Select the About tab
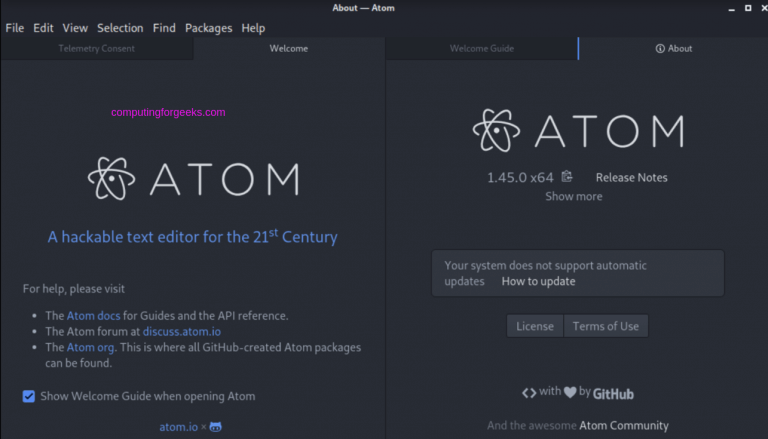The image size is (768, 439). [x=673, y=49]
